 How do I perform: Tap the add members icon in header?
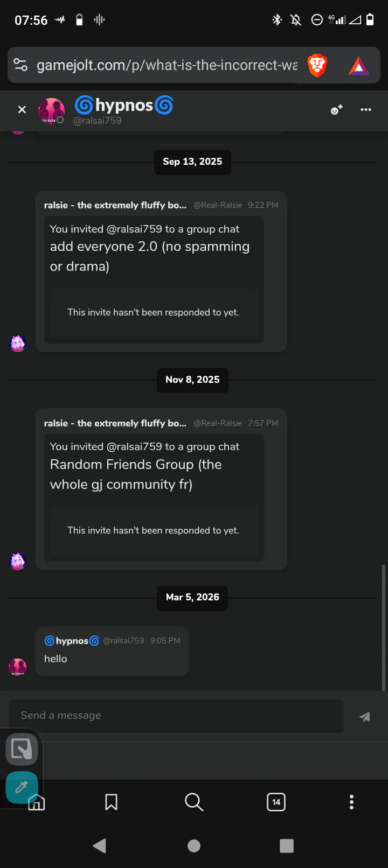point(336,110)
